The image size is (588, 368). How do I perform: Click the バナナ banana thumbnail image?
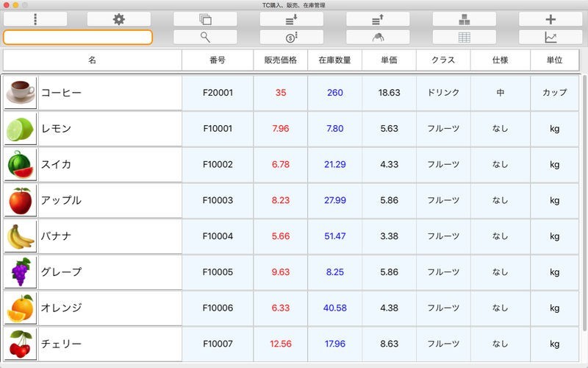click(21, 236)
